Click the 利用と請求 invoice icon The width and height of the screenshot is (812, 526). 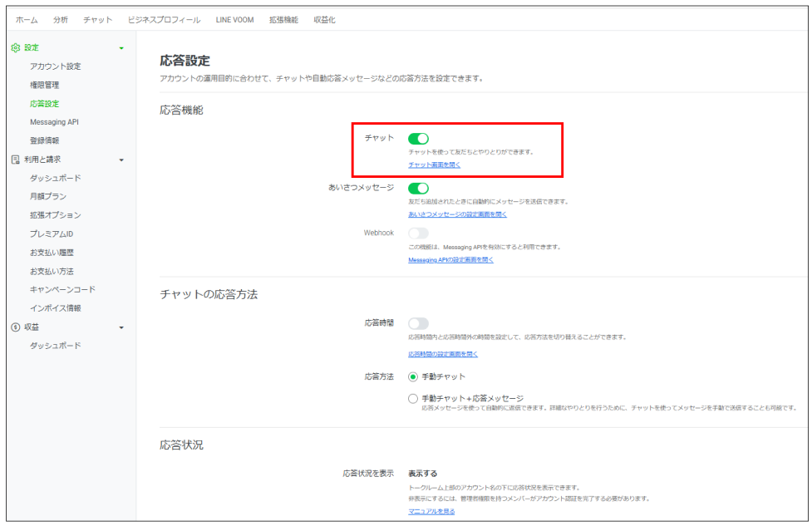pyautogui.click(x=16, y=160)
